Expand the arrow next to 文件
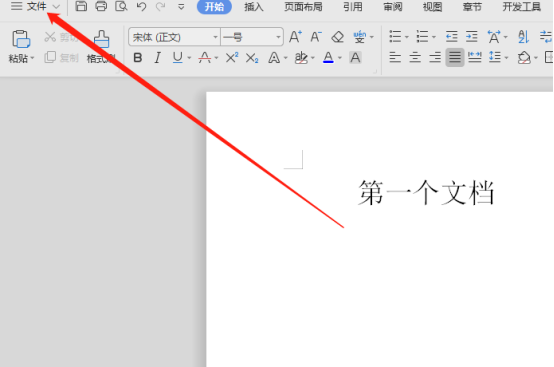Image resolution: width=554 pixels, height=367 pixels. click(x=56, y=6)
